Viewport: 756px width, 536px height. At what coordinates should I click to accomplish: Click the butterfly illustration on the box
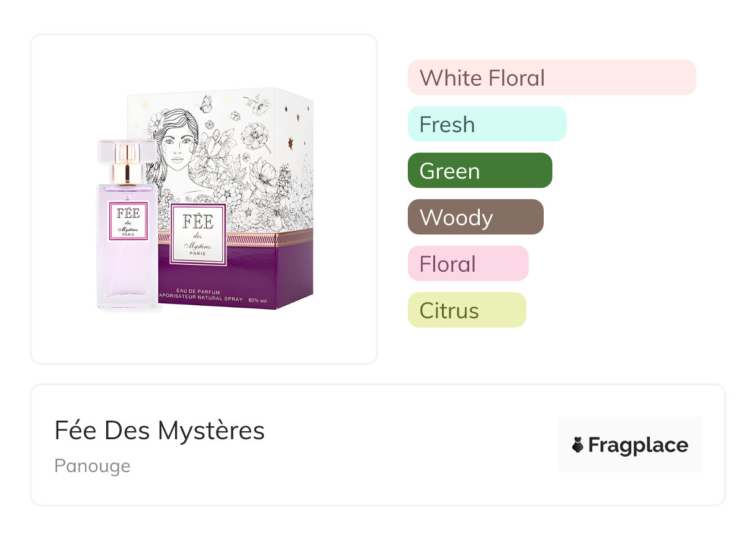click(x=205, y=104)
